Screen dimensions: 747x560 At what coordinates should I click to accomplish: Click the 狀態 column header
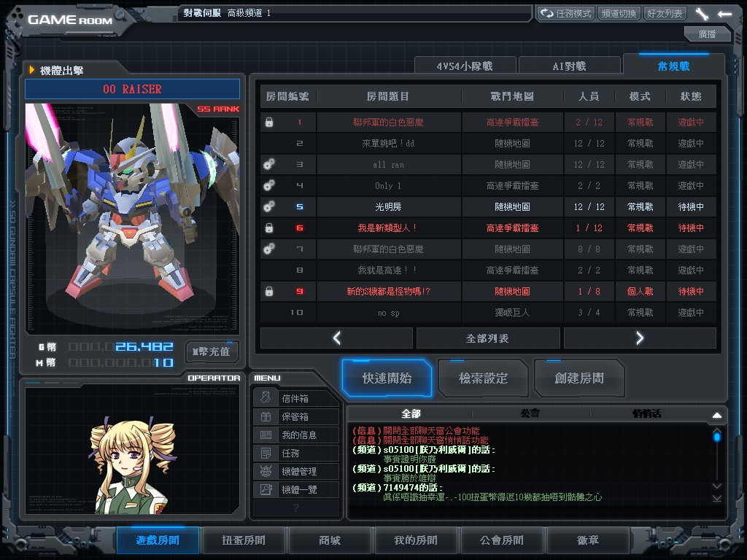[x=691, y=96]
